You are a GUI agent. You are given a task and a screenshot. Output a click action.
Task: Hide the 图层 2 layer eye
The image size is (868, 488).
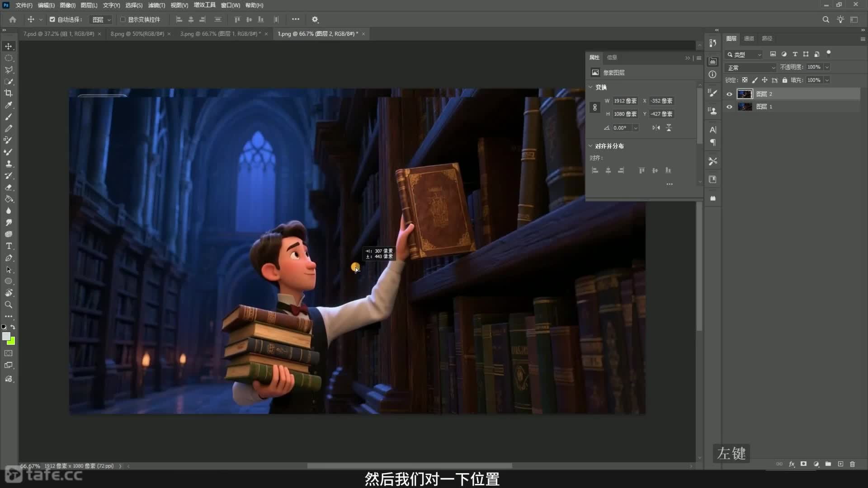tap(729, 94)
